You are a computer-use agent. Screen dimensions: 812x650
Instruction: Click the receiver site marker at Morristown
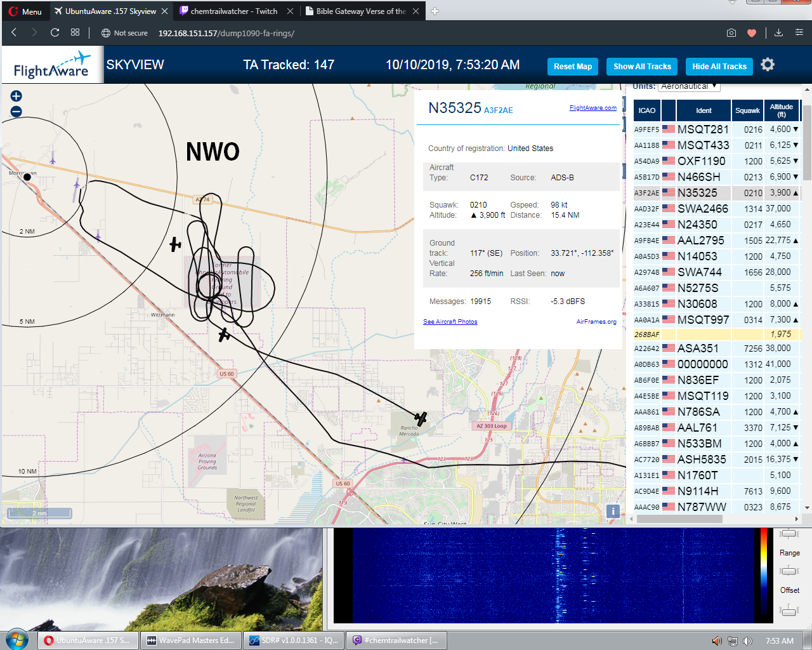[27, 177]
